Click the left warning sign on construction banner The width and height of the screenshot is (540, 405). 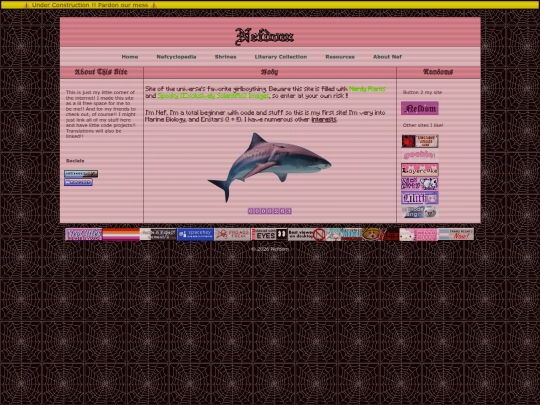pyautogui.click(x=27, y=5)
